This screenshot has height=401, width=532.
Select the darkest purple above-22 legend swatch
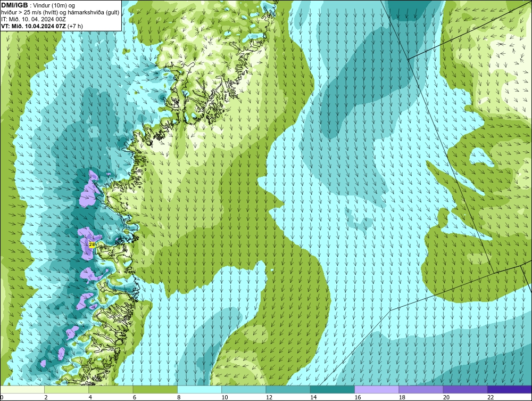(510, 389)
